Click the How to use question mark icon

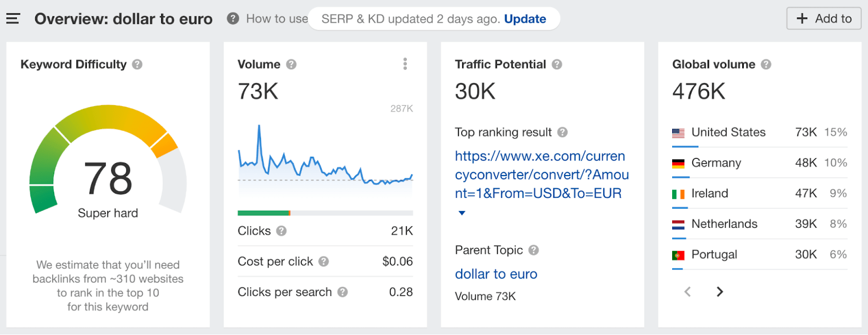pos(232,18)
